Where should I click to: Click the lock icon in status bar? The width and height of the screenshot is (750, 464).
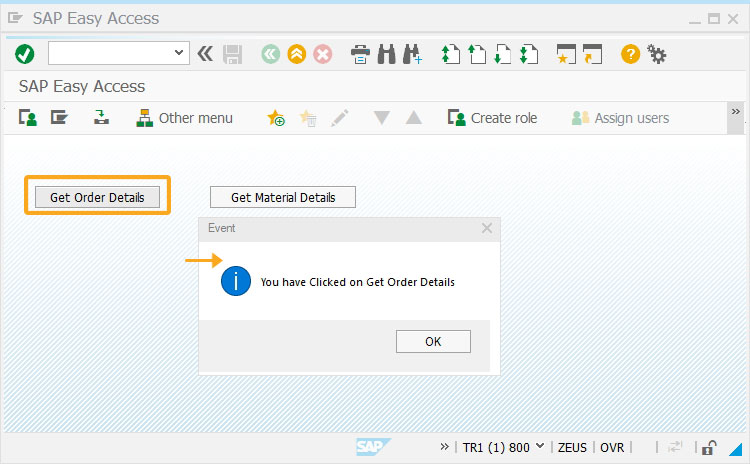708,448
